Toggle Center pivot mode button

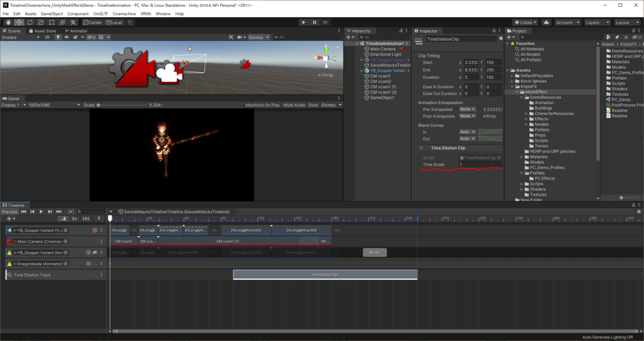(x=93, y=23)
